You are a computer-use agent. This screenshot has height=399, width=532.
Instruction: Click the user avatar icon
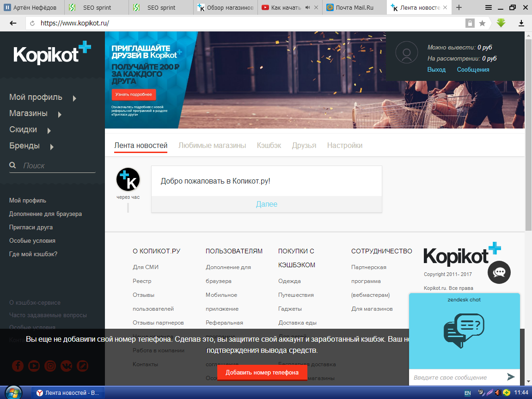tap(406, 52)
